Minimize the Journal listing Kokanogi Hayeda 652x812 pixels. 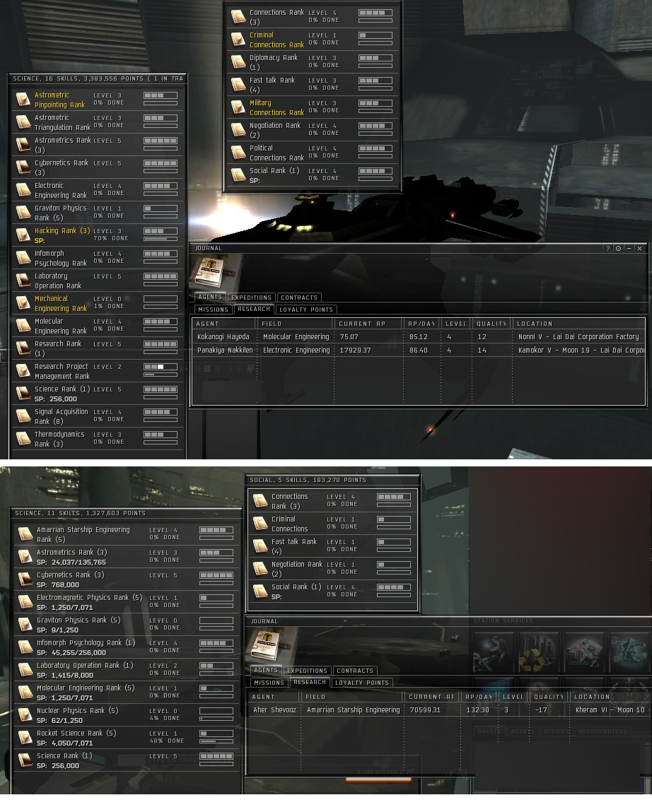(x=629, y=249)
